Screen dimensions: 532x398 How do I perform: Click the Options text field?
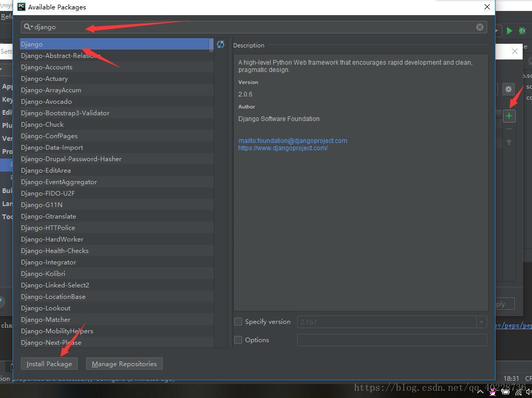pos(392,340)
